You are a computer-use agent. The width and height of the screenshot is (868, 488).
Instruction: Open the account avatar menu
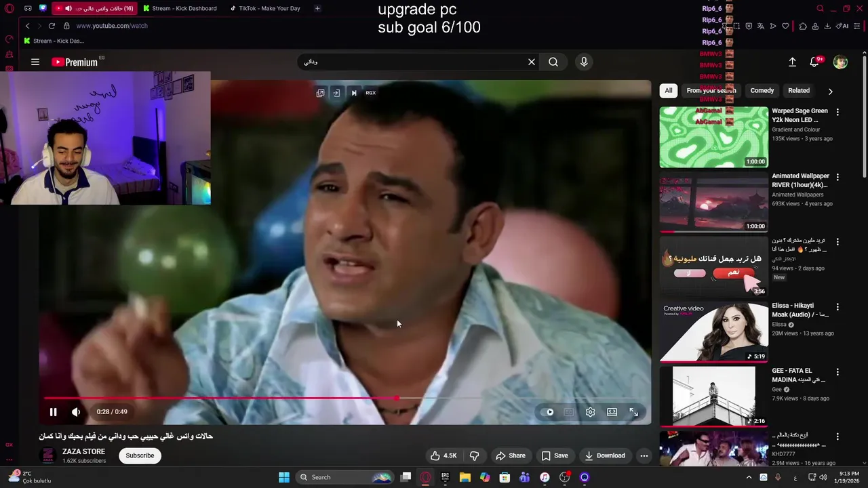click(840, 62)
